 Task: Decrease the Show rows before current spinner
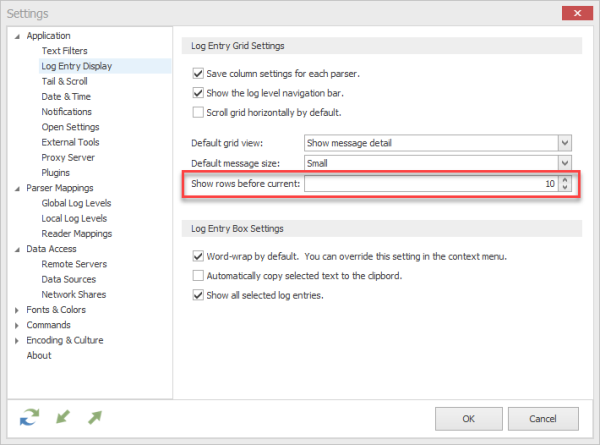point(565,187)
